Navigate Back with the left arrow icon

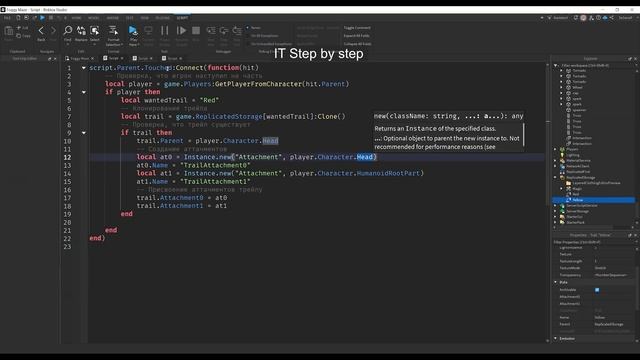click(41, 31)
